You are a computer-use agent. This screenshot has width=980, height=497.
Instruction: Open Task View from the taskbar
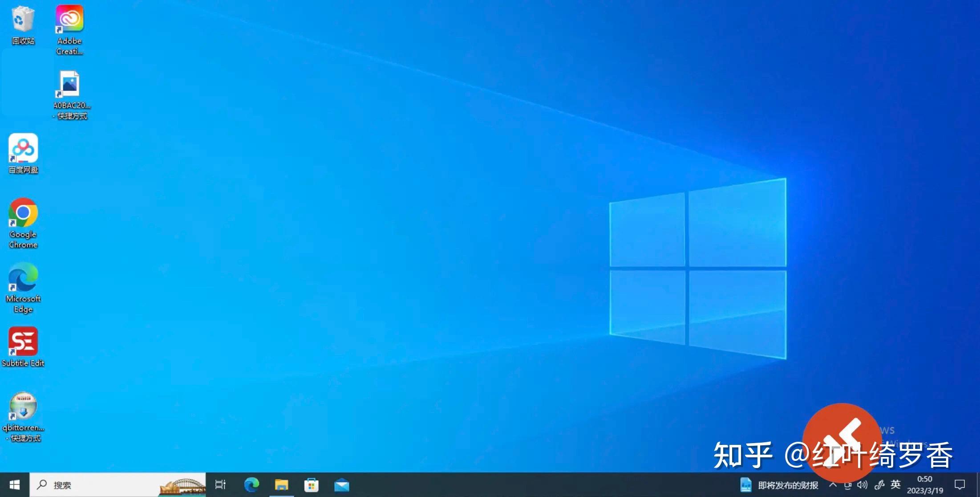(220, 485)
